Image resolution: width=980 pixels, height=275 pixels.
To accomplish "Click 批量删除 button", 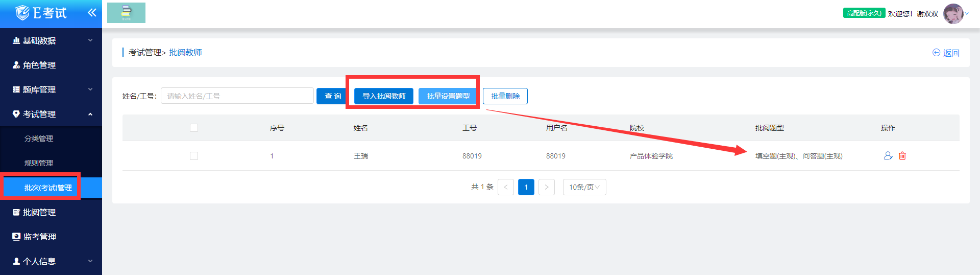I will tap(505, 96).
